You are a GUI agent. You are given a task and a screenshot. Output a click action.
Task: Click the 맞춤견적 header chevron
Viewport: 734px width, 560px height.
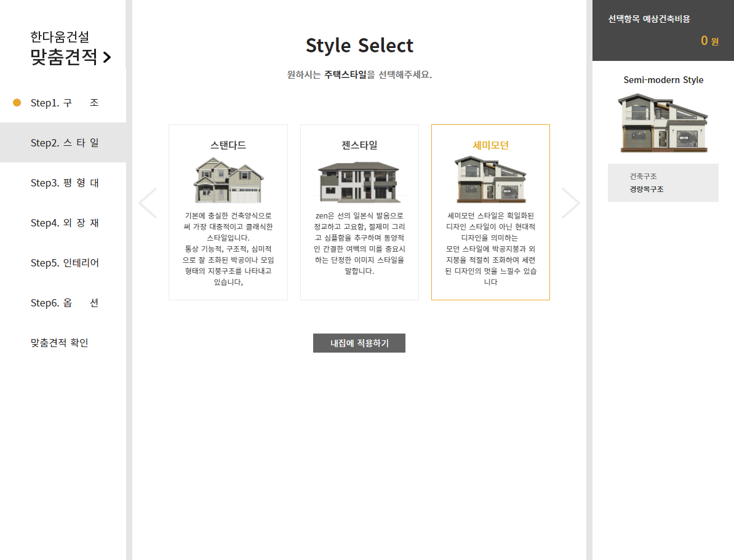(x=107, y=58)
